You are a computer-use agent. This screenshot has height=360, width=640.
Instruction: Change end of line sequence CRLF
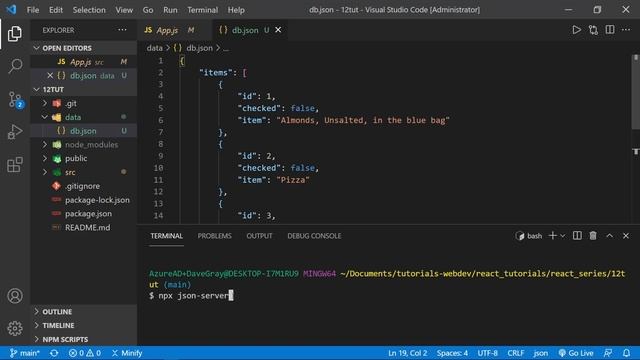516,353
